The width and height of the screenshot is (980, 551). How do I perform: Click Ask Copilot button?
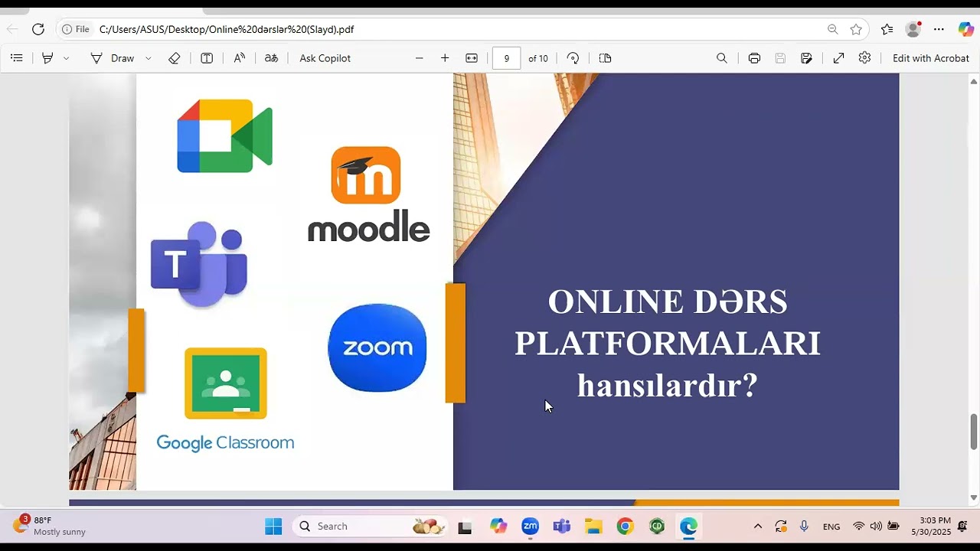pos(325,58)
